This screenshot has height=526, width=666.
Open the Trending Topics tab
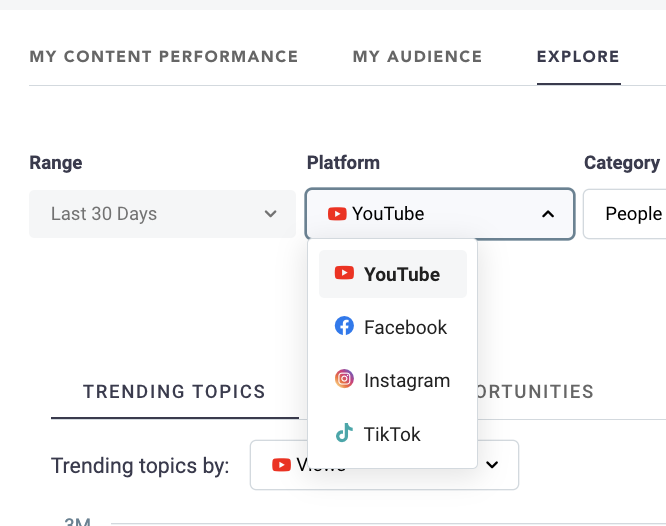[x=174, y=392]
